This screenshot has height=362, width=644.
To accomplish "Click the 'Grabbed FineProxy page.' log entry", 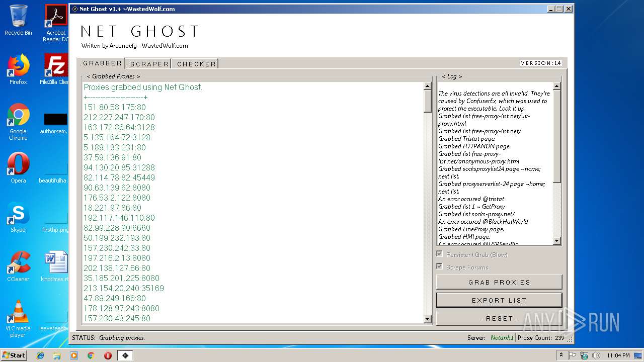I will pos(471,229).
